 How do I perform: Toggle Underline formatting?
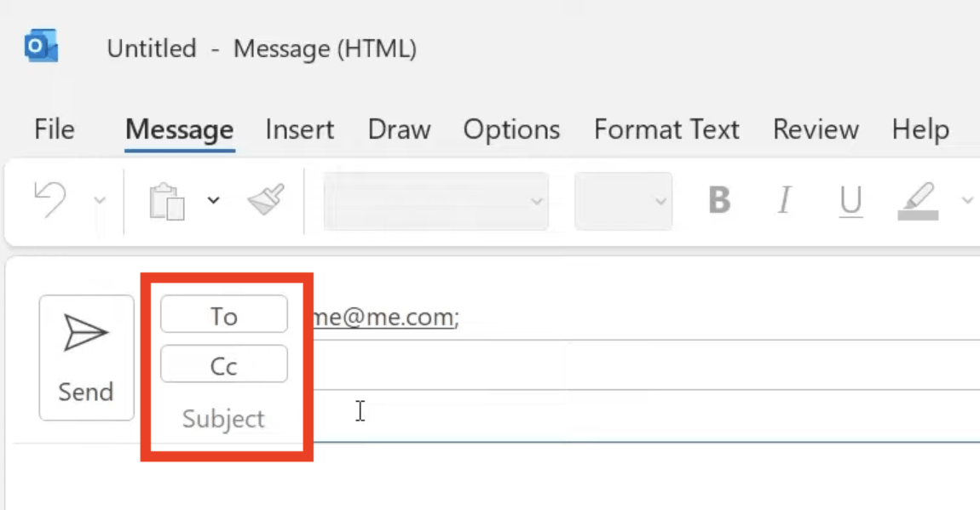click(x=850, y=202)
